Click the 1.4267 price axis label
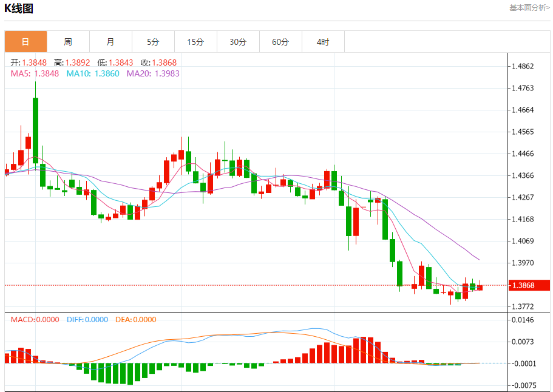 pos(523,197)
